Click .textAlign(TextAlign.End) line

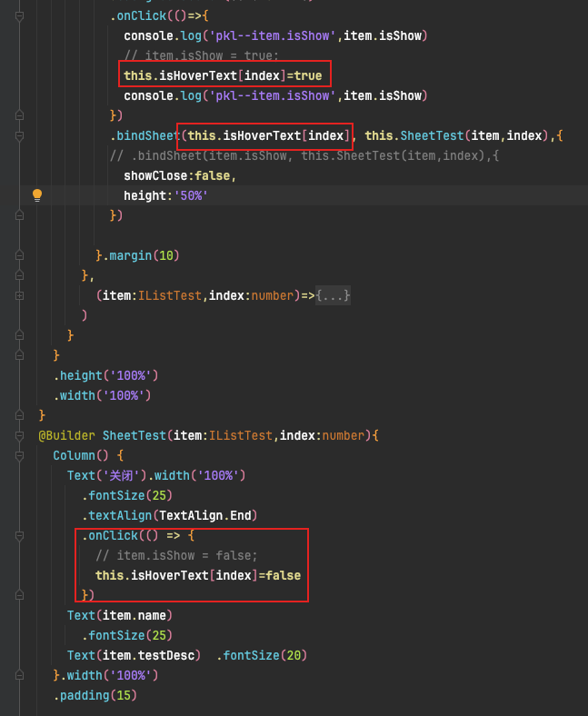pos(170,515)
